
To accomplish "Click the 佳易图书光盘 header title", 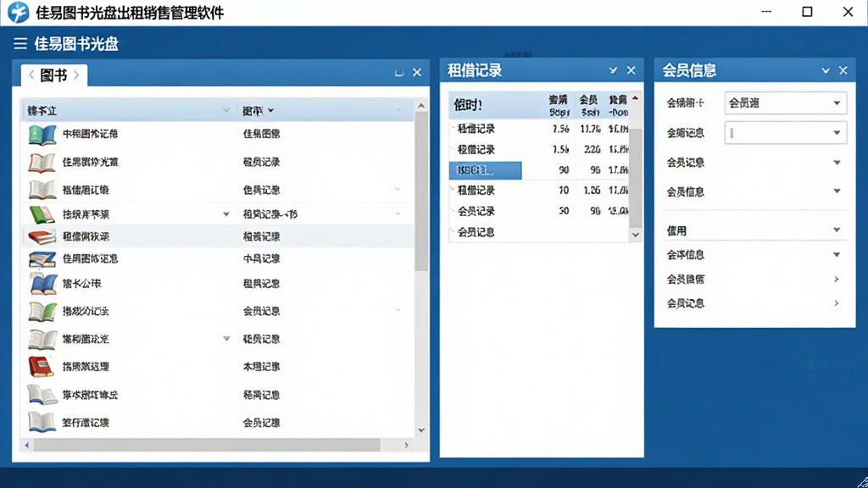I will (76, 44).
